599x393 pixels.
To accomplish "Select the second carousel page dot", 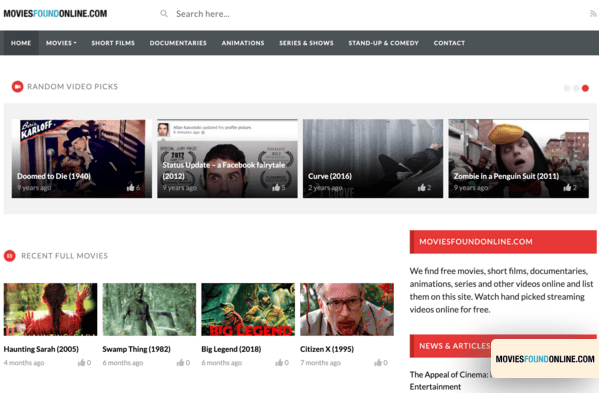I will click(576, 88).
